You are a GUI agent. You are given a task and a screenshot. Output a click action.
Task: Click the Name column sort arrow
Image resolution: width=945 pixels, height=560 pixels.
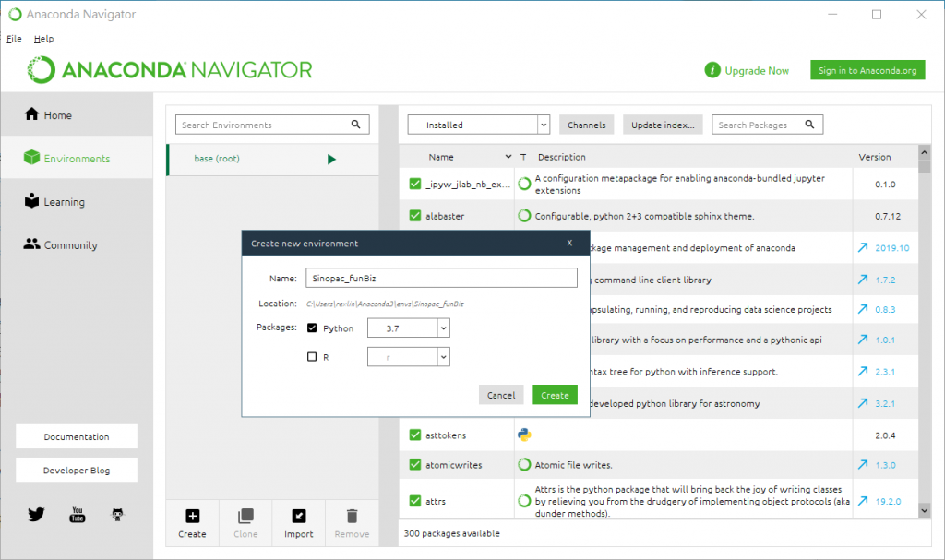508,157
